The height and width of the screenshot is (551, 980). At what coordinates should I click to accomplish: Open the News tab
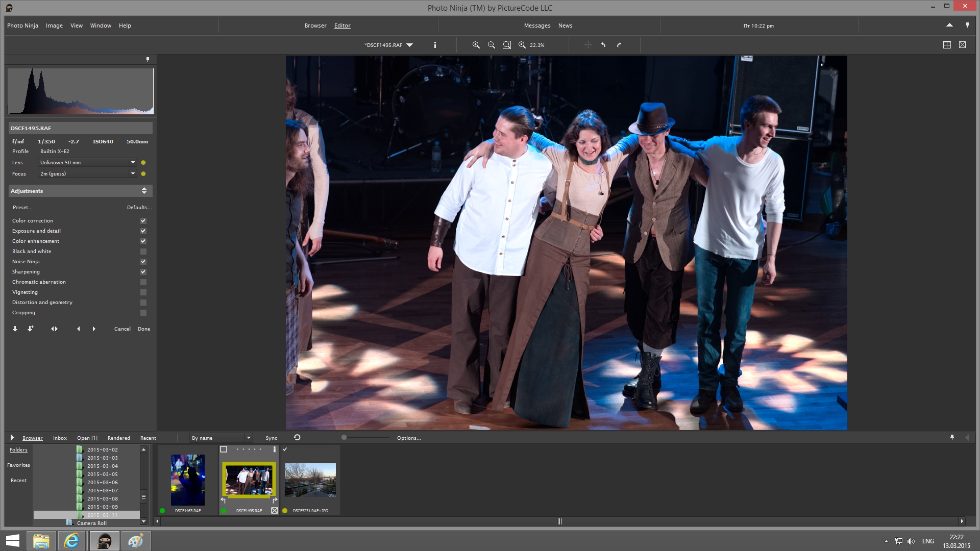point(565,26)
